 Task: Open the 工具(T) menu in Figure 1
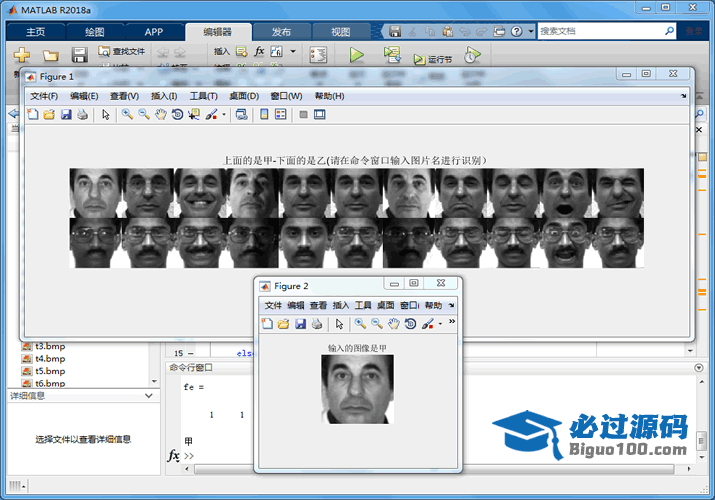point(203,96)
